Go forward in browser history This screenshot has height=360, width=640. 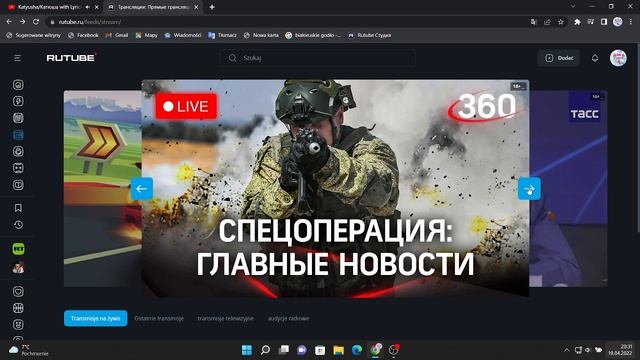tap(22, 22)
